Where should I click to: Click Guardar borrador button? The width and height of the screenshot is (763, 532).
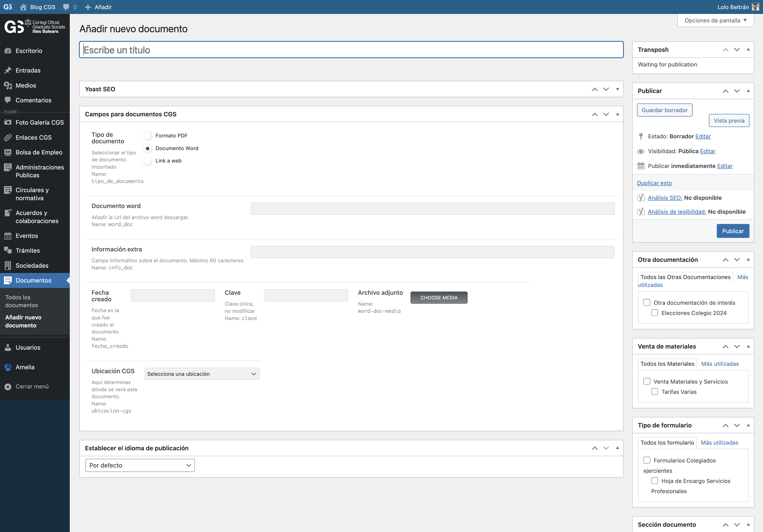[x=665, y=110]
